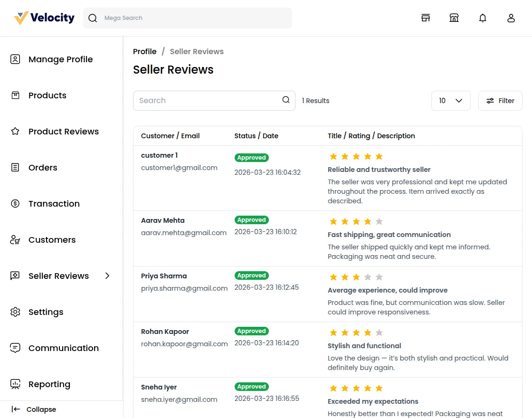The width and height of the screenshot is (532, 418).
Task: Navigate using the Profile breadcrumb link
Action: [x=144, y=51]
